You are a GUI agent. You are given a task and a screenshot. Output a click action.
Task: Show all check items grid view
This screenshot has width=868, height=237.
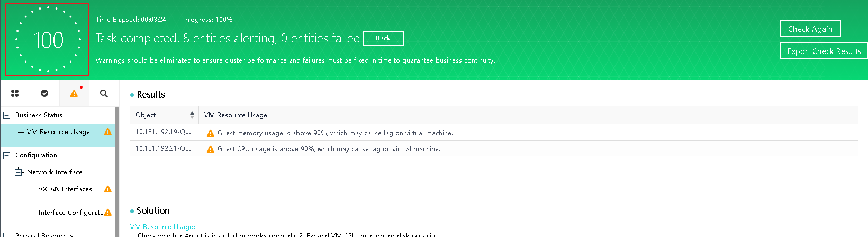(15, 93)
